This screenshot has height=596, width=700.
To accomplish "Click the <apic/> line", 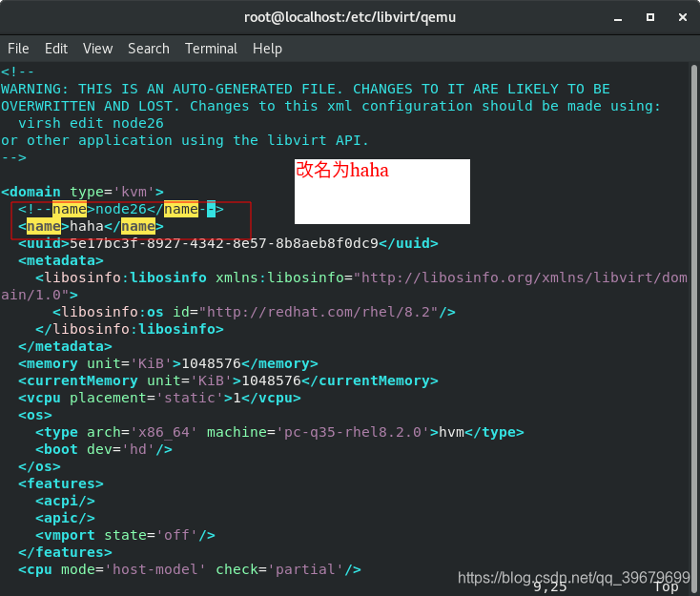I will pos(65,518).
